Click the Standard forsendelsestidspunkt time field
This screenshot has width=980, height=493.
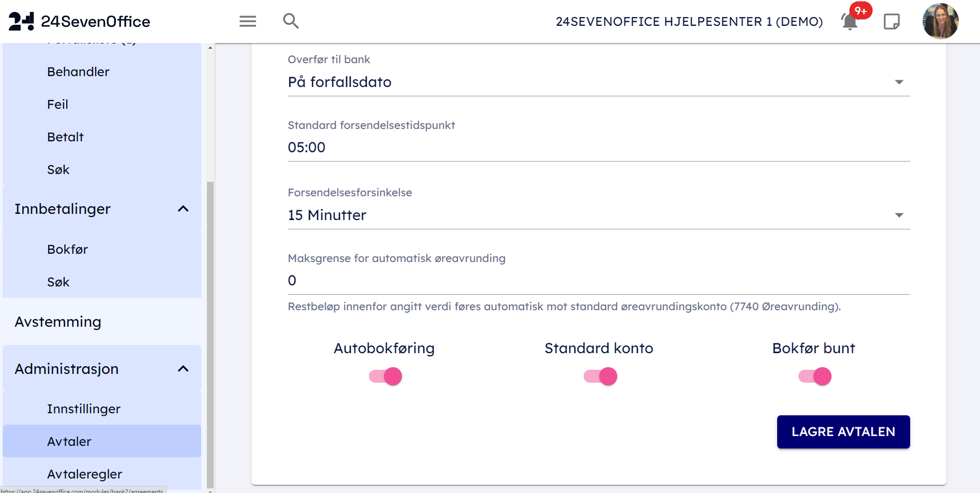click(x=598, y=148)
